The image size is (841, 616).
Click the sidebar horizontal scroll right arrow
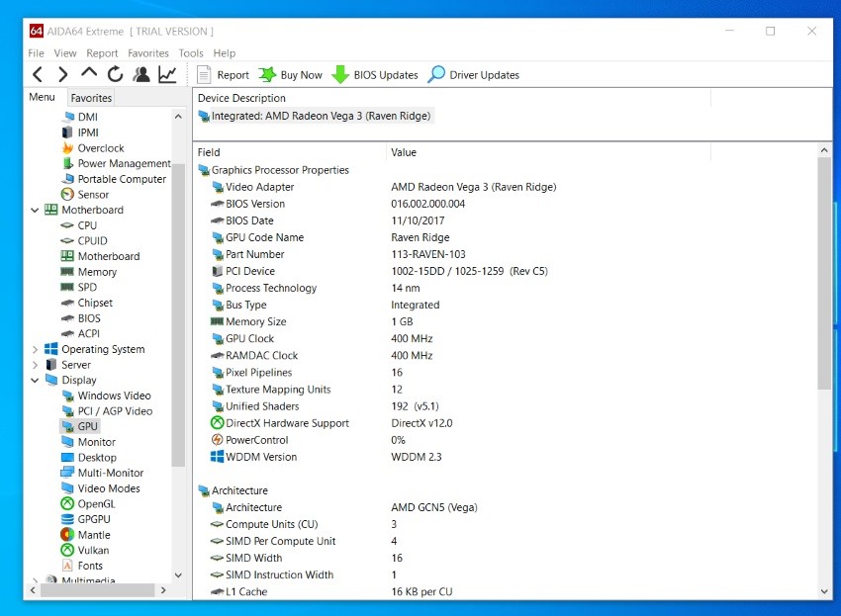[163, 590]
